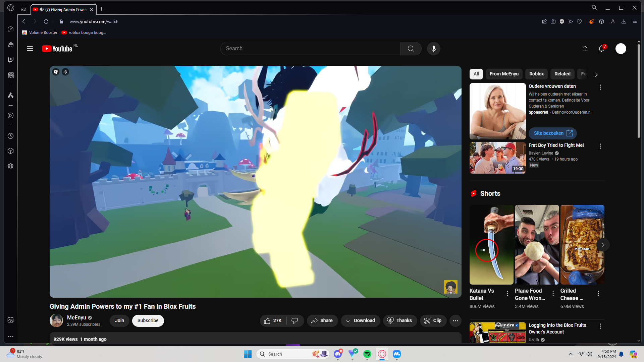Join the MeEnyu channel membership
The width and height of the screenshot is (644, 362).
(119, 321)
